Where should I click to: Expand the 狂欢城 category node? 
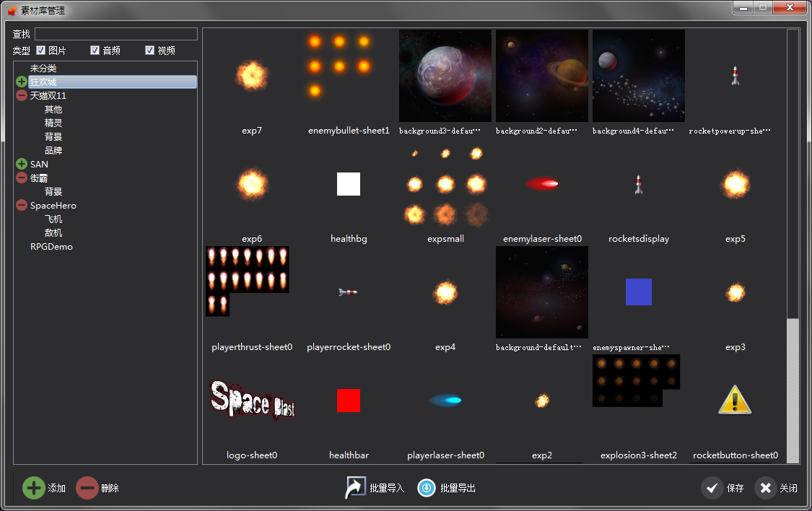pyautogui.click(x=20, y=82)
